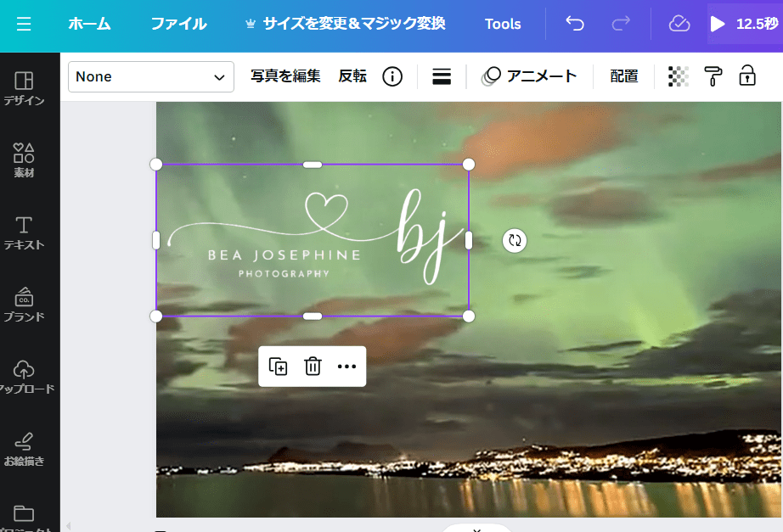Open the transparency checkerboard icon
The height and width of the screenshot is (532, 783).
(x=679, y=76)
